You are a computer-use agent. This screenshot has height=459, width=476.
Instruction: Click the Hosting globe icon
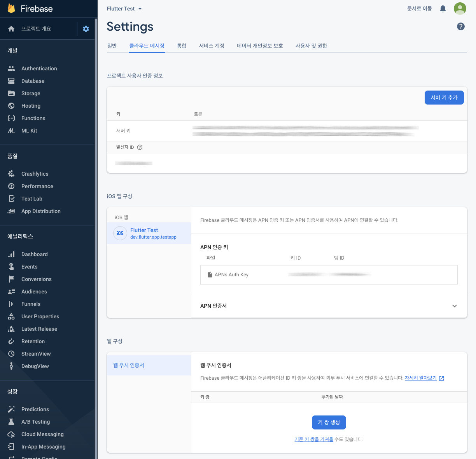coord(11,106)
